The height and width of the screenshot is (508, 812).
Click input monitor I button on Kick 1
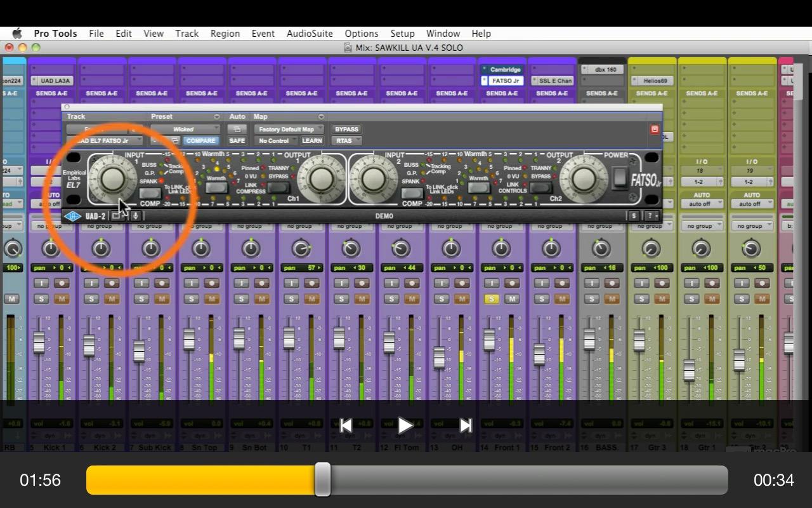tap(41, 283)
